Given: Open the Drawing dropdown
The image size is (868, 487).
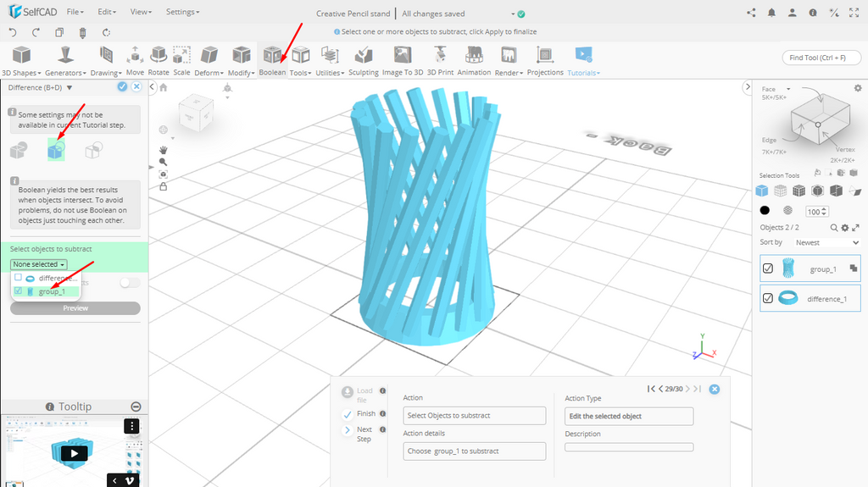Looking at the screenshot, I should coord(106,61).
